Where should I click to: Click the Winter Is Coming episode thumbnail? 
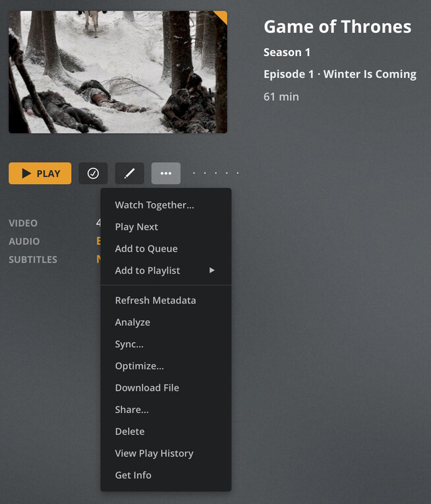point(118,72)
